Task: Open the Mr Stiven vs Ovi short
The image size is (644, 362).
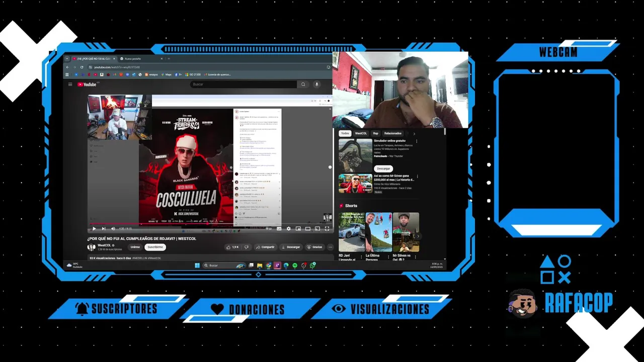Action: (406, 232)
